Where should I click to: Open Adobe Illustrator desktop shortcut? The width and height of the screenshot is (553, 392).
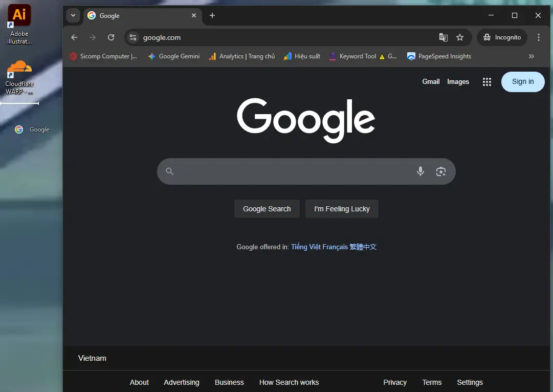[19, 23]
